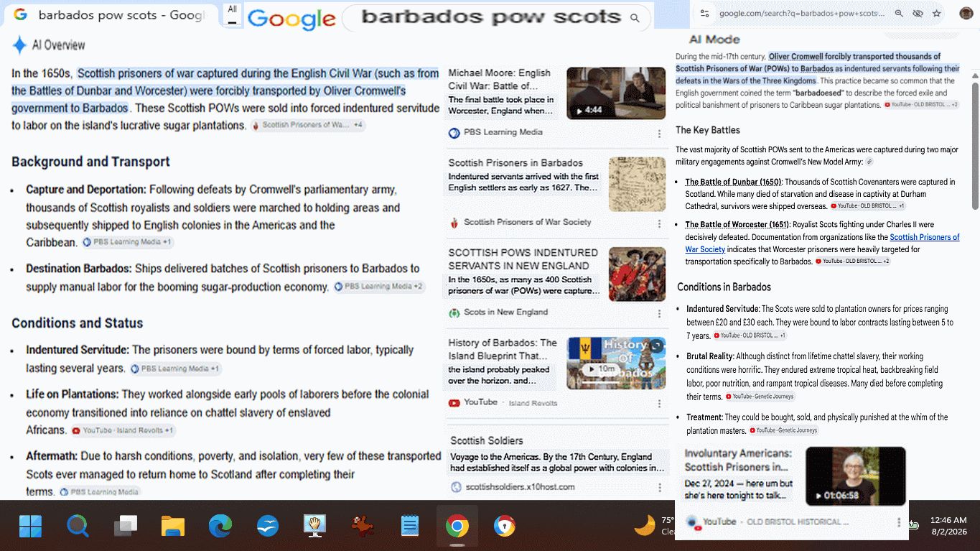
Task: Open three-dot menu for Scots in New England card
Action: point(659,313)
